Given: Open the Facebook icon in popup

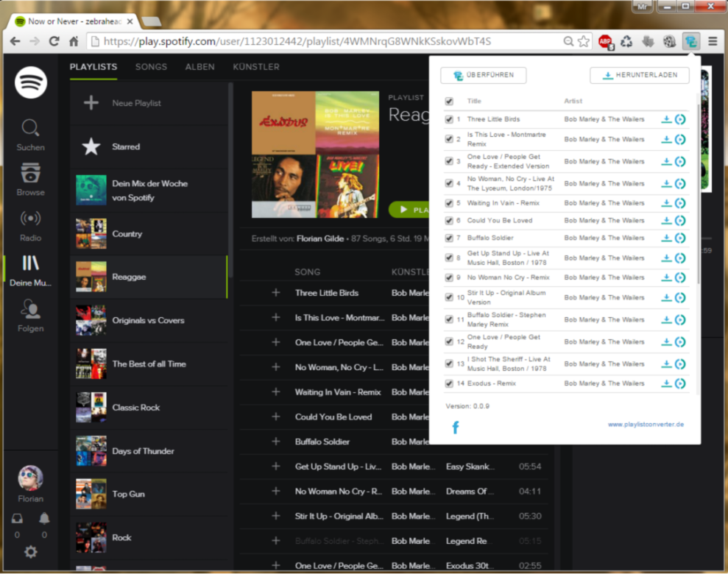Looking at the screenshot, I should (456, 427).
